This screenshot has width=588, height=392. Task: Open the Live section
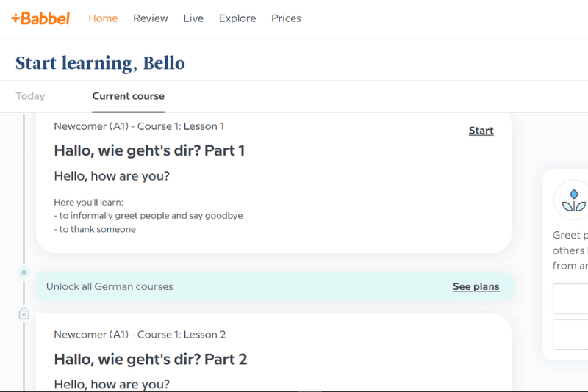(x=193, y=18)
